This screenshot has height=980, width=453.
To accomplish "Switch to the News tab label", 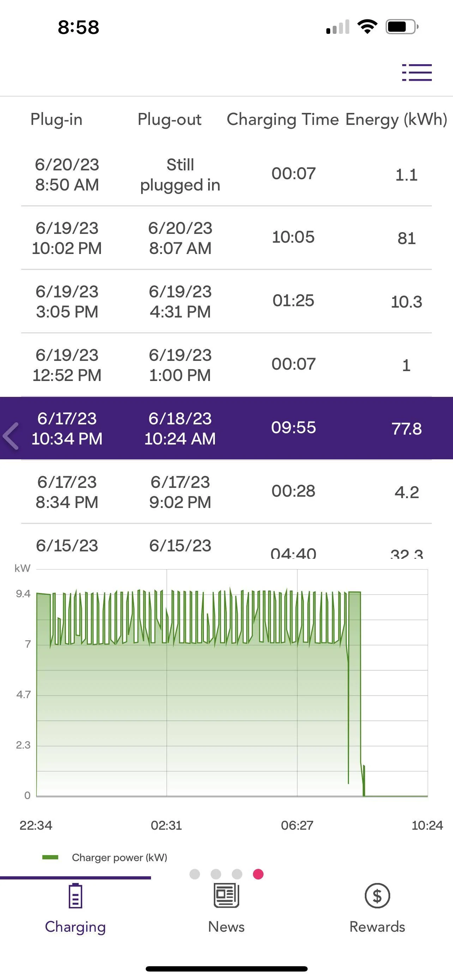I will pos(226,926).
